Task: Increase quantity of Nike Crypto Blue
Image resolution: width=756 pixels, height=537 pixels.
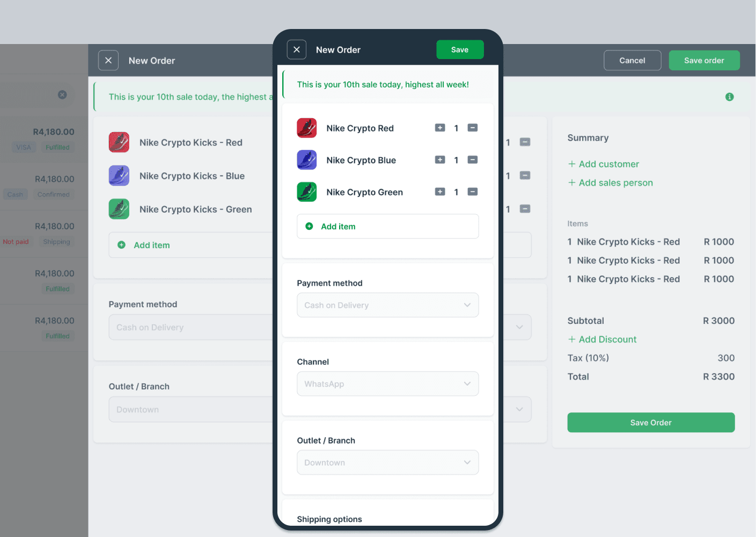Action: (440, 160)
